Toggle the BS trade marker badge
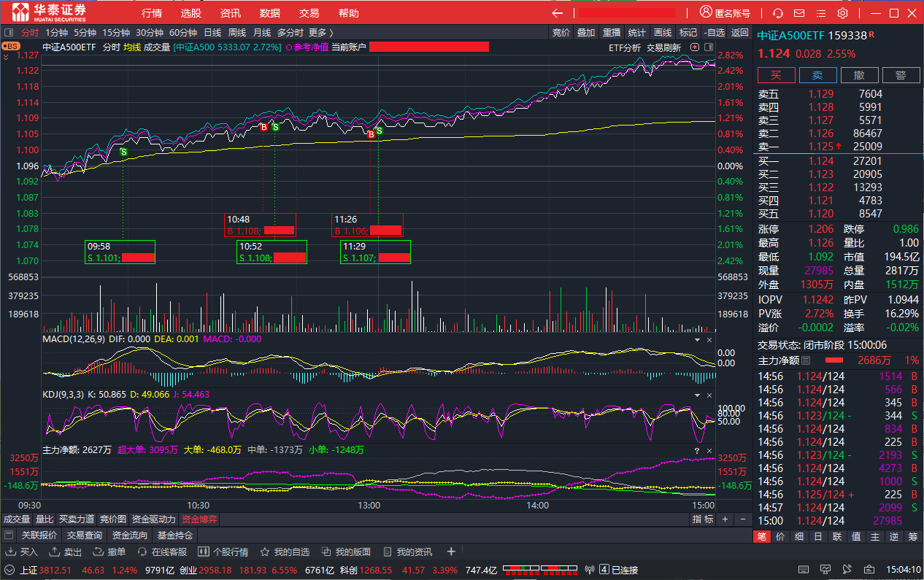The image size is (924, 580). (11, 46)
